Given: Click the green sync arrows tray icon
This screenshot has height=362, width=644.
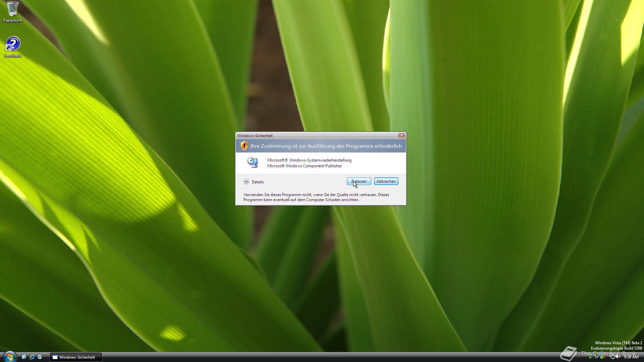Looking at the screenshot, I should [590, 357].
